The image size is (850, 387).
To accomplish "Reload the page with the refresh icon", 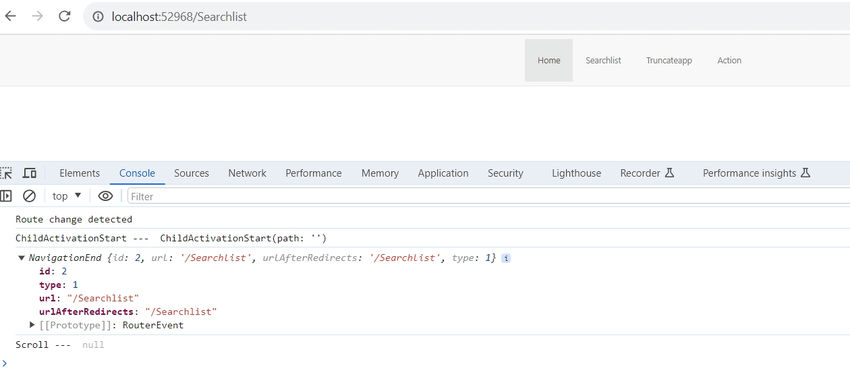I will pyautogui.click(x=65, y=16).
